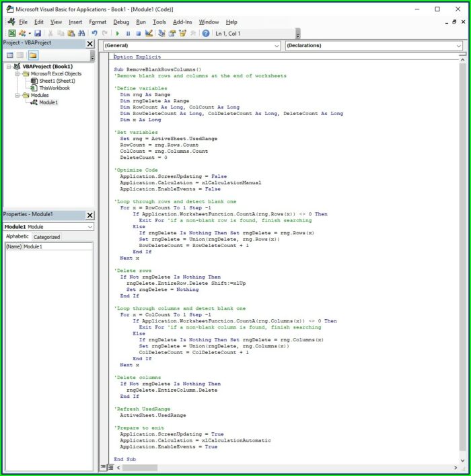This screenshot has height=476, width=471.
Task: Open the Help menu
Action: (x=231, y=22)
